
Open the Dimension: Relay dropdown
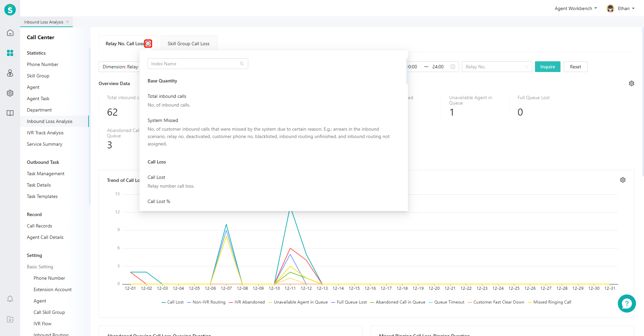[119, 67]
